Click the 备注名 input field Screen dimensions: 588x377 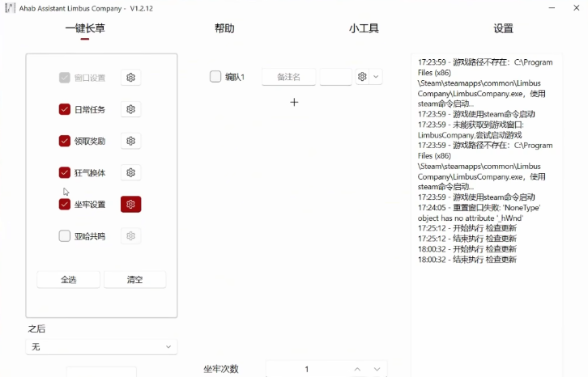288,77
